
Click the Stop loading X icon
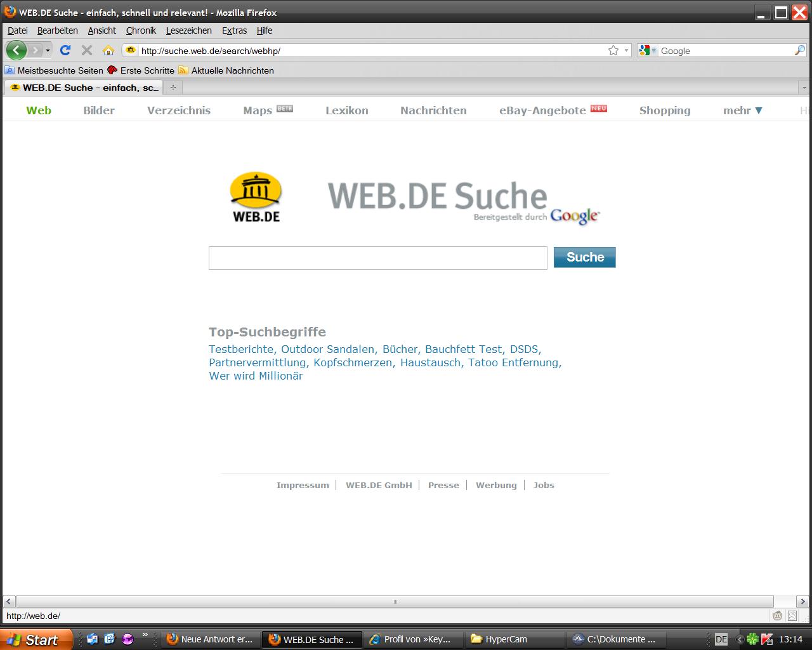pos(87,50)
